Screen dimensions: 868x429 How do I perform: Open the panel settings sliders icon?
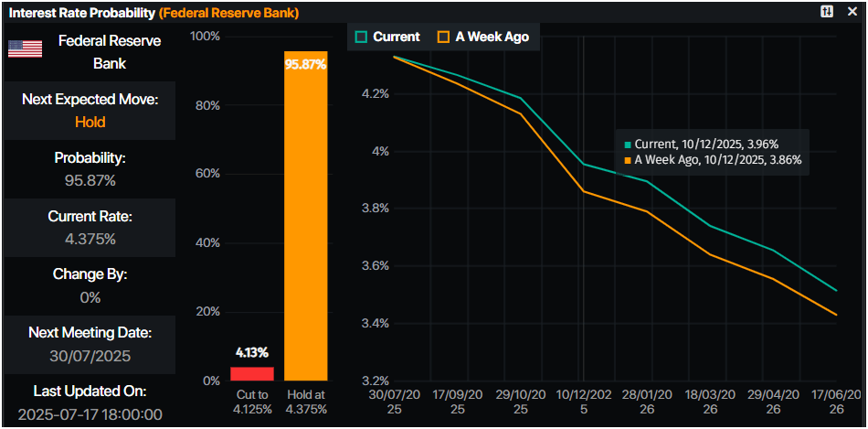coord(827,12)
